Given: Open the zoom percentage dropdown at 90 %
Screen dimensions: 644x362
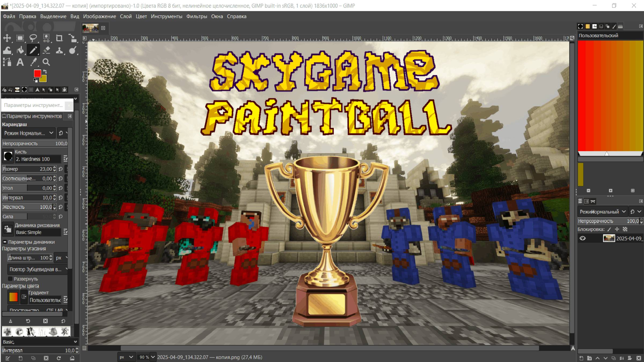Looking at the screenshot, I should [153, 357].
